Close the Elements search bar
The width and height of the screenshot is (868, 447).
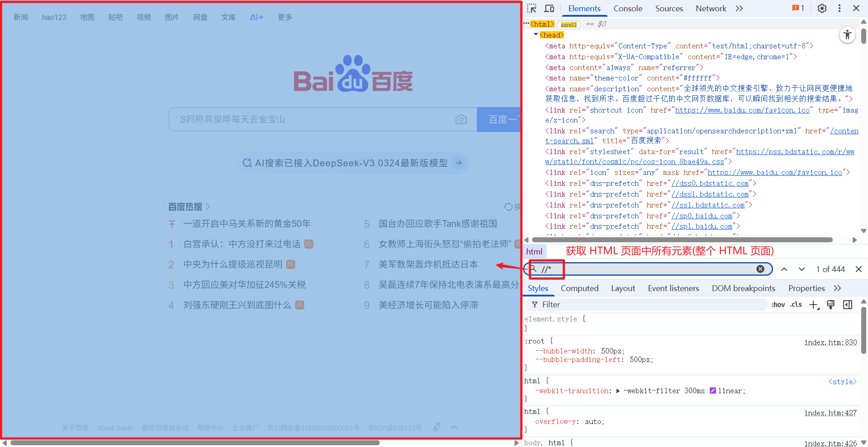click(859, 269)
